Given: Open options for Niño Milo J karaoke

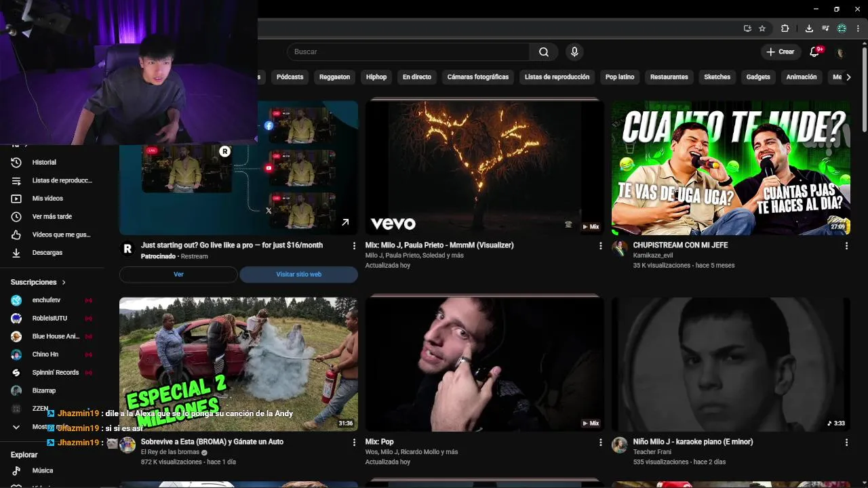Looking at the screenshot, I should click(846, 443).
